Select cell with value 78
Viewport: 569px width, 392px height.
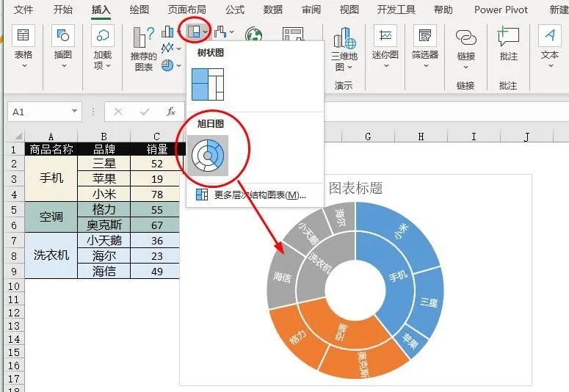point(157,195)
